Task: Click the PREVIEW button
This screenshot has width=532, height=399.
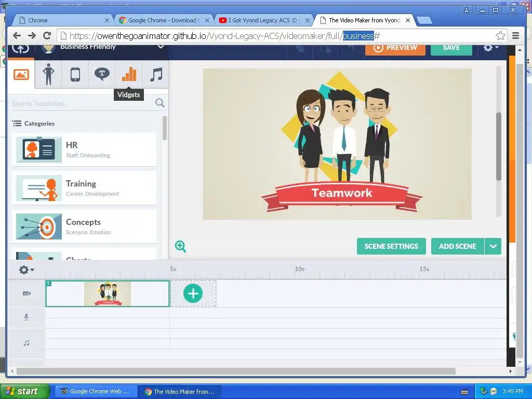Action: click(x=395, y=48)
